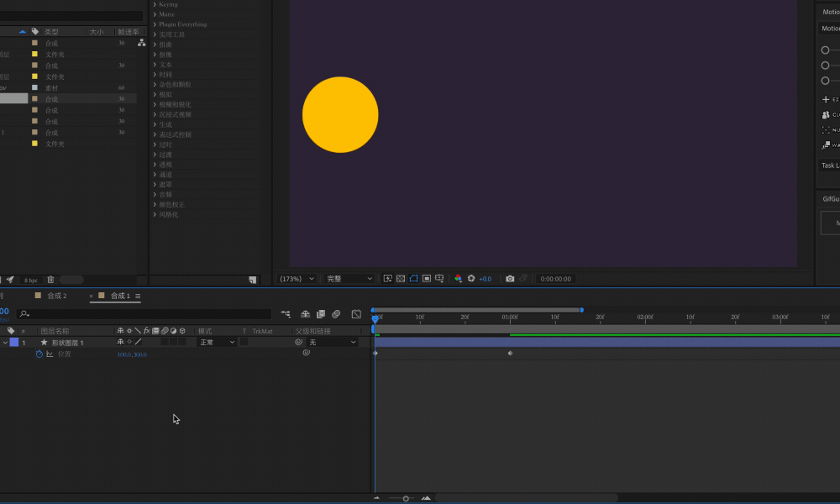Select the first position keyframe at timeline start
840x504 pixels.
click(375, 353)
